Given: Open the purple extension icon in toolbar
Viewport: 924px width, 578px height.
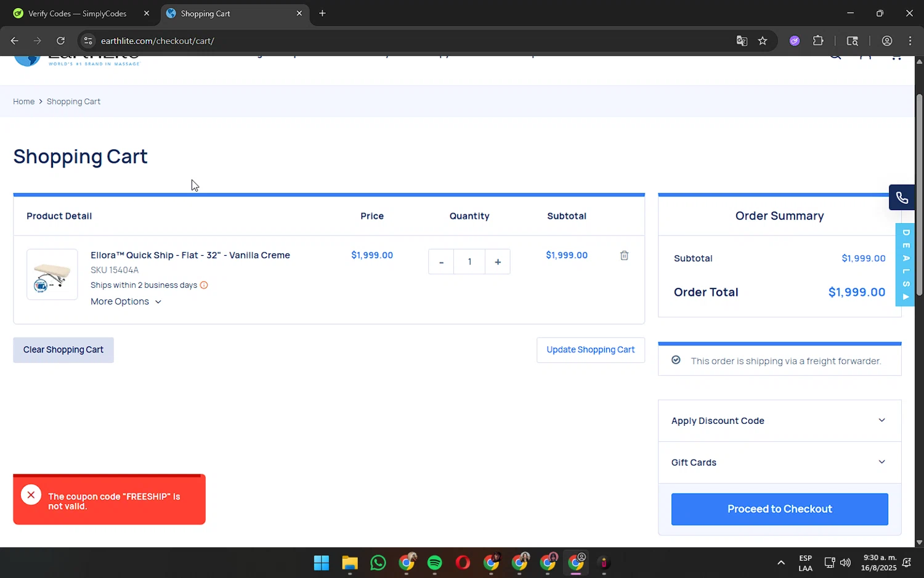Looking at the screenshot, I should click(x=795, y=41).
